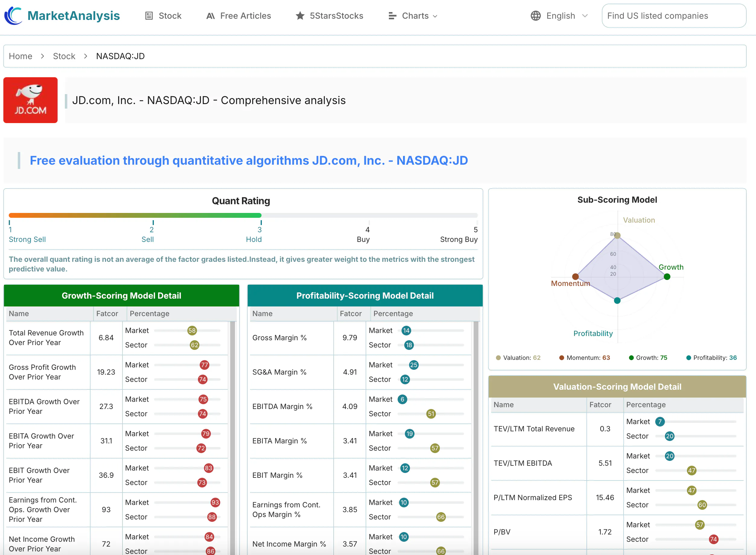756x555 pixels.
Task: Click the Stock document icon in navbar
Action: point(149,16)
